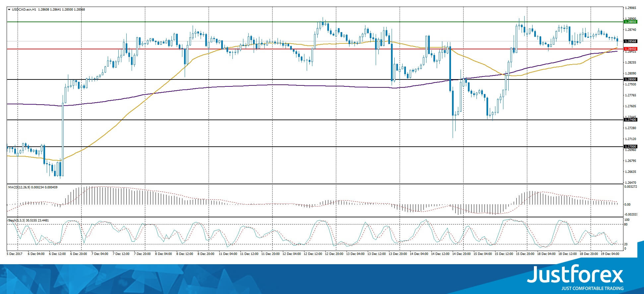Click the 19 Dec 04:00 time label
Image resolution: width=644 pixels, height=294 pixels.
[x=610, y=254]
